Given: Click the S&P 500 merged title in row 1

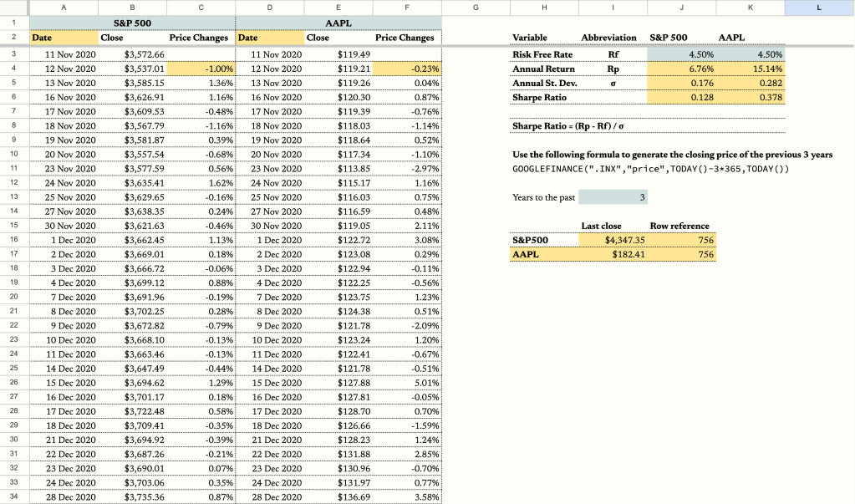Looking at the screenshot, I should click(132, 23).
